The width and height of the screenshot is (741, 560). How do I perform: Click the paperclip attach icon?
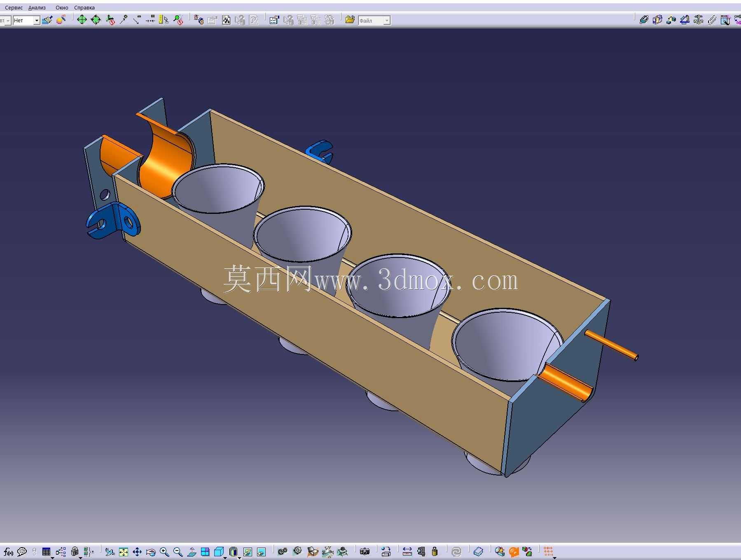click(712, 20)
